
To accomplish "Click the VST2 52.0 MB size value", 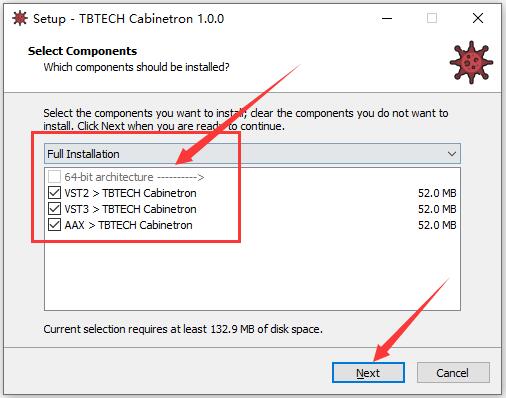I will pyautogui.click(x=437, y=193).
